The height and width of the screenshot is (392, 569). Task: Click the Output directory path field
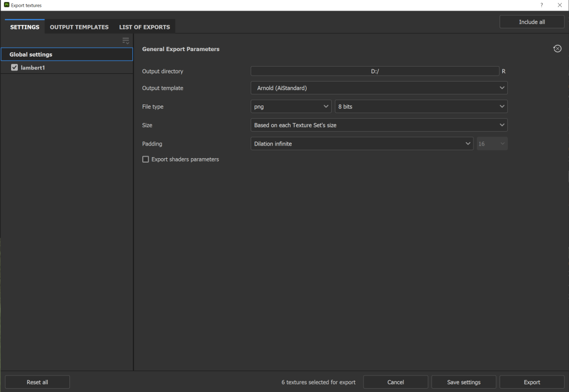click(375, 72)
